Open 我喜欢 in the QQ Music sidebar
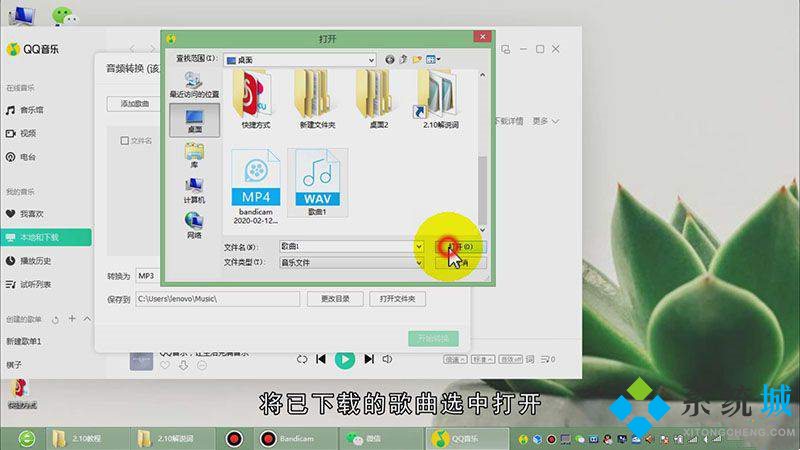The height and width of the screenshot is (450, 800). point(26,214)
